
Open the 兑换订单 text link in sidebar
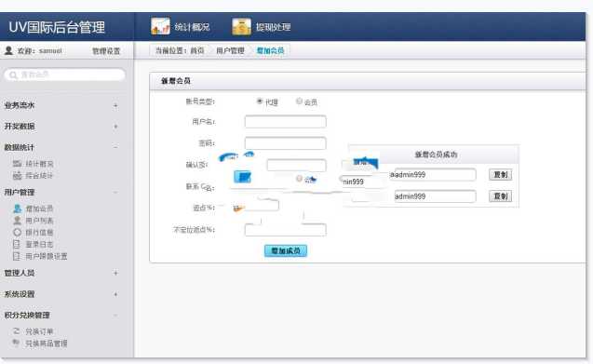click(39, 331)
